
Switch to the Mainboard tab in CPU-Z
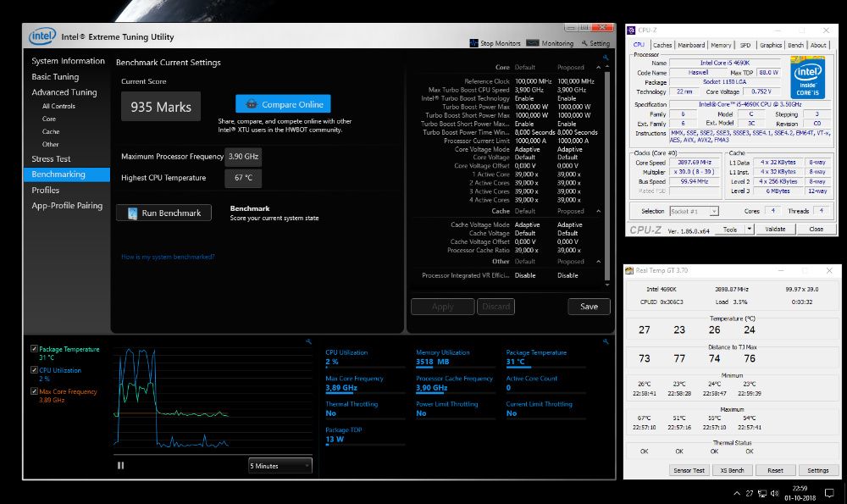coord(691,46)
